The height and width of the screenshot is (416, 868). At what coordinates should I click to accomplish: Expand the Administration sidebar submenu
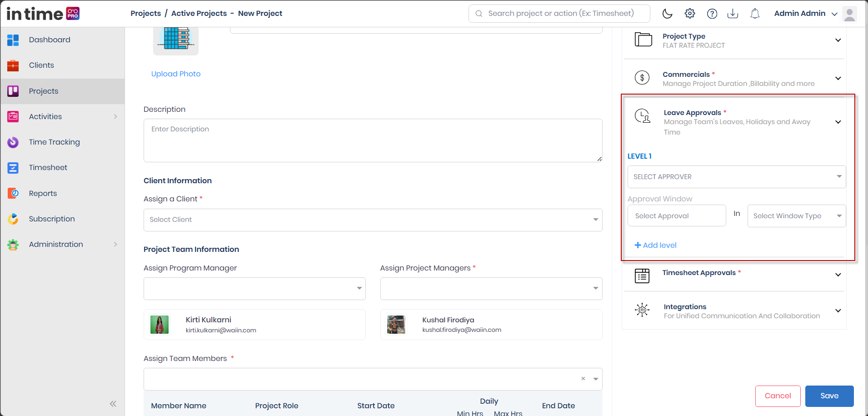pos(115,245)
